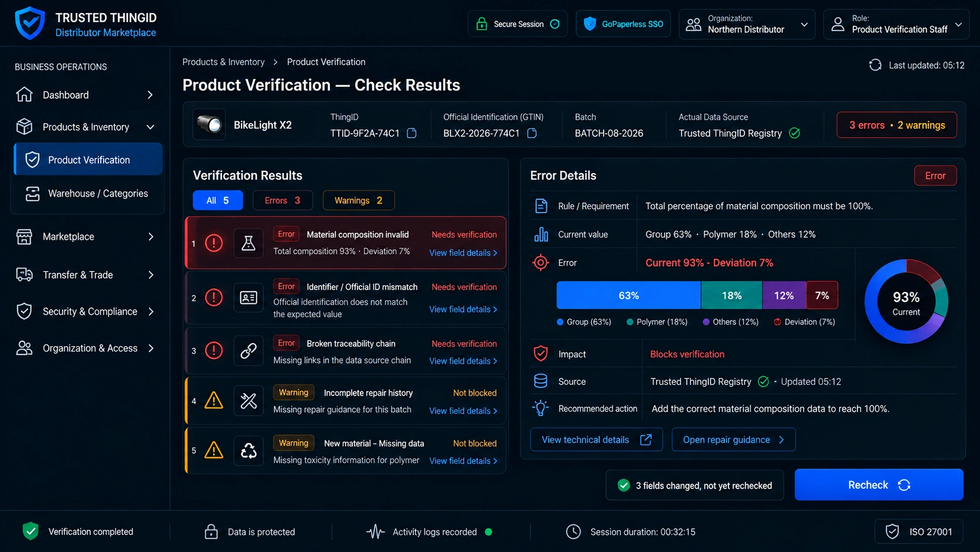
Task: Click the purple 12% Others bar segment
Action: 784,295
